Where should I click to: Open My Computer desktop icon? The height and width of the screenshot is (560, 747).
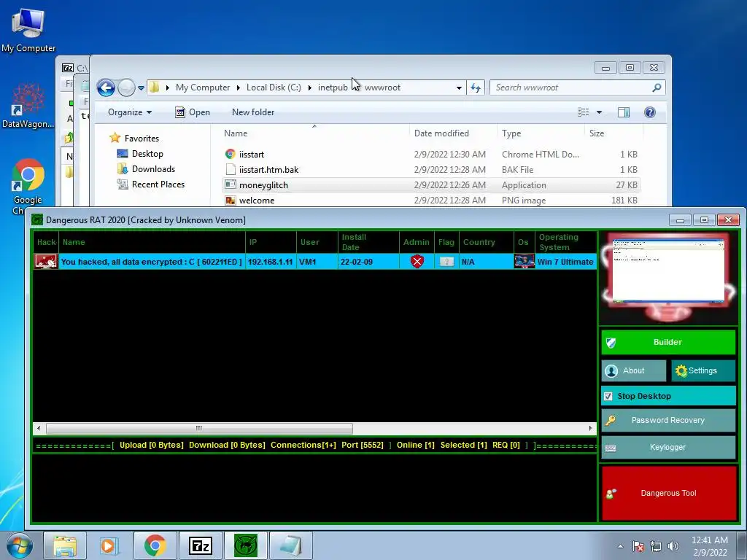[x=28, y=30]
